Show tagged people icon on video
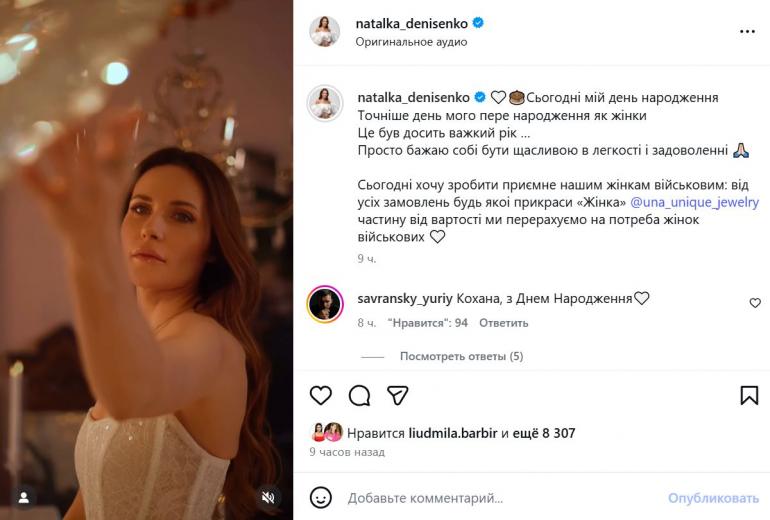This screenshot has width=770, height=520. (x=25, y=496)
